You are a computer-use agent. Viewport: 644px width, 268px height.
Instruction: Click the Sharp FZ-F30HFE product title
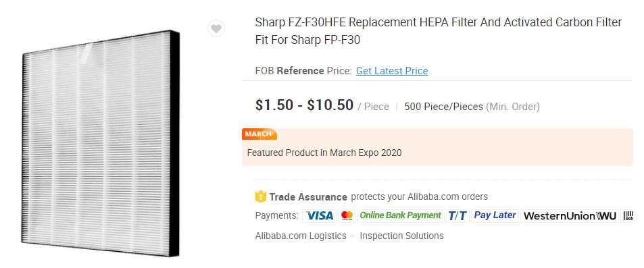439,31
